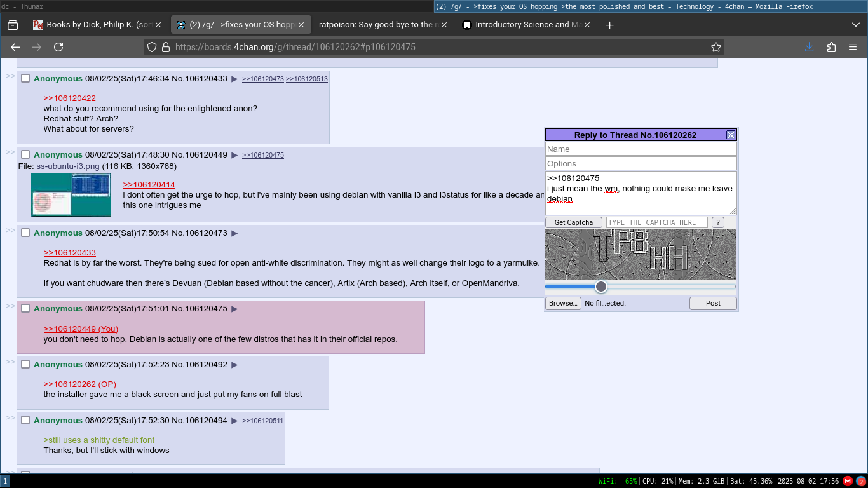Tick checkbox for post No.106120494
Screen dimensions: 868x488
[25, 420]
